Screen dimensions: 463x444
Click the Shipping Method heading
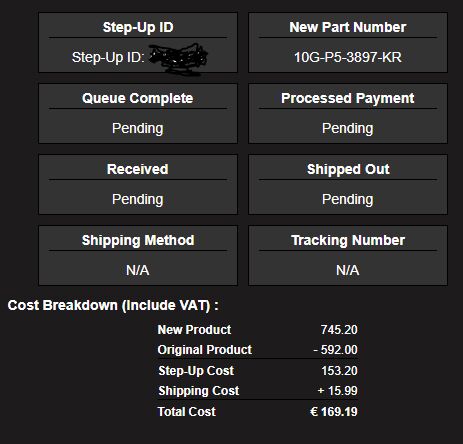pos(138,240)
